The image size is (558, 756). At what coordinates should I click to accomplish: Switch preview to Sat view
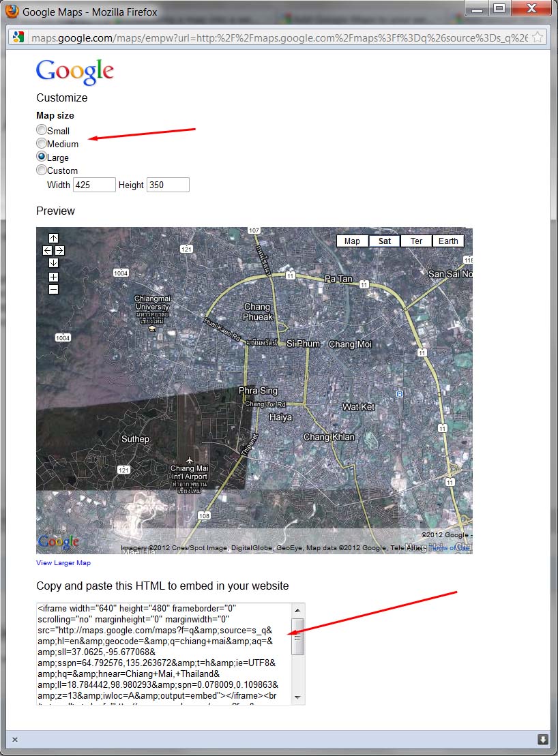pyautogui.click(x=384, y=241)
